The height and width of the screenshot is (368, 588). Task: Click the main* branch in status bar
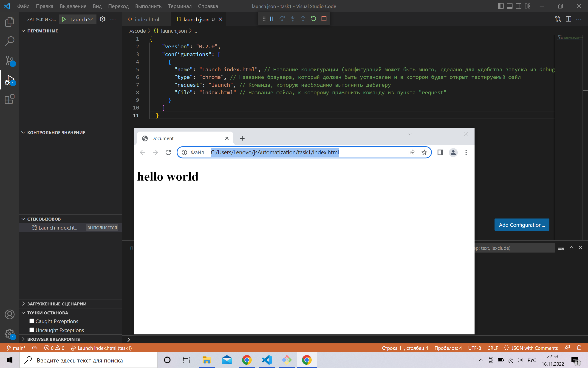(x=16, y=348)
